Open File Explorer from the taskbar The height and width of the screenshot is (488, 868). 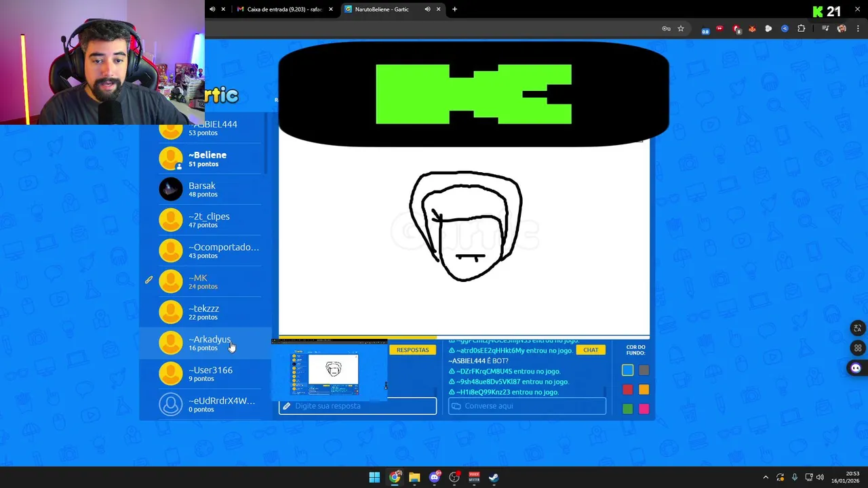coord(414,477)
